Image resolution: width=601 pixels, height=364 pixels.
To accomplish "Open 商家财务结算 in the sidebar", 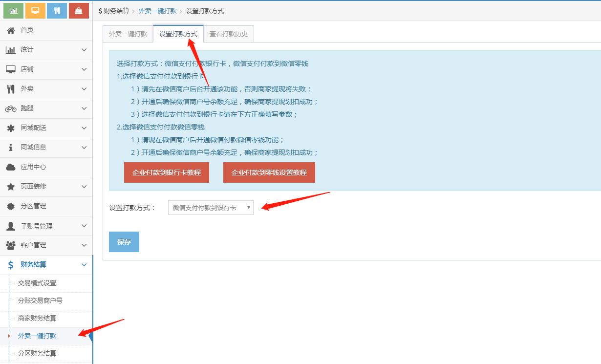I will click(37, 318).
